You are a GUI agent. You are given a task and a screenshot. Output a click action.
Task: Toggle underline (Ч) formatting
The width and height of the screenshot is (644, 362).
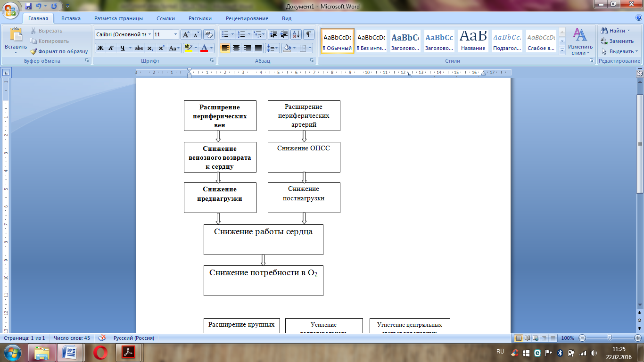[x=123, y=48]
